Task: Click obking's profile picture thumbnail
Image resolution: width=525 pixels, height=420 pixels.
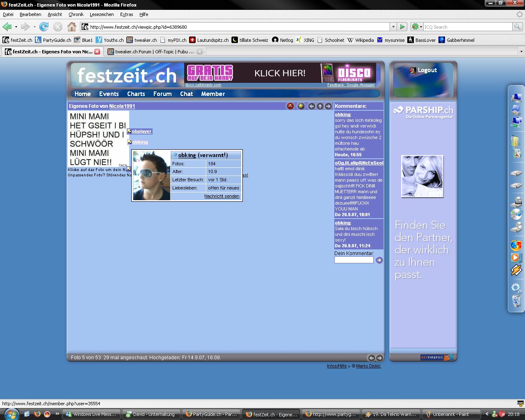Action: (x=151, y=176)
